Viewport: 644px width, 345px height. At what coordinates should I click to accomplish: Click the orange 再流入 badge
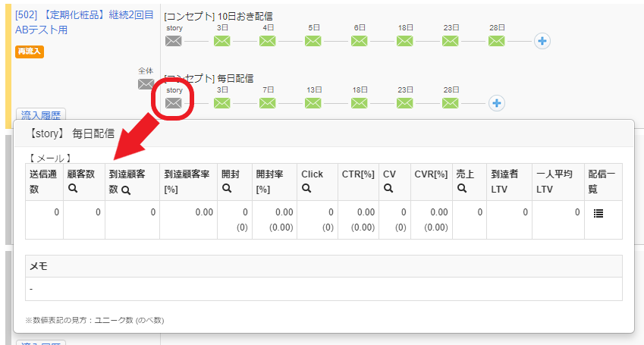pyautogui.click(x=30, y=52)
